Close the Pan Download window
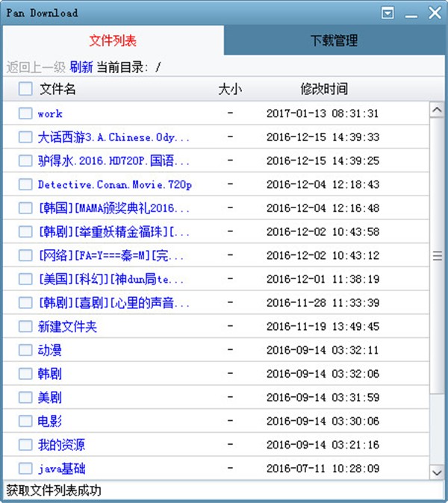The height and width of the screenshot is (503, 448). [435, 13]
